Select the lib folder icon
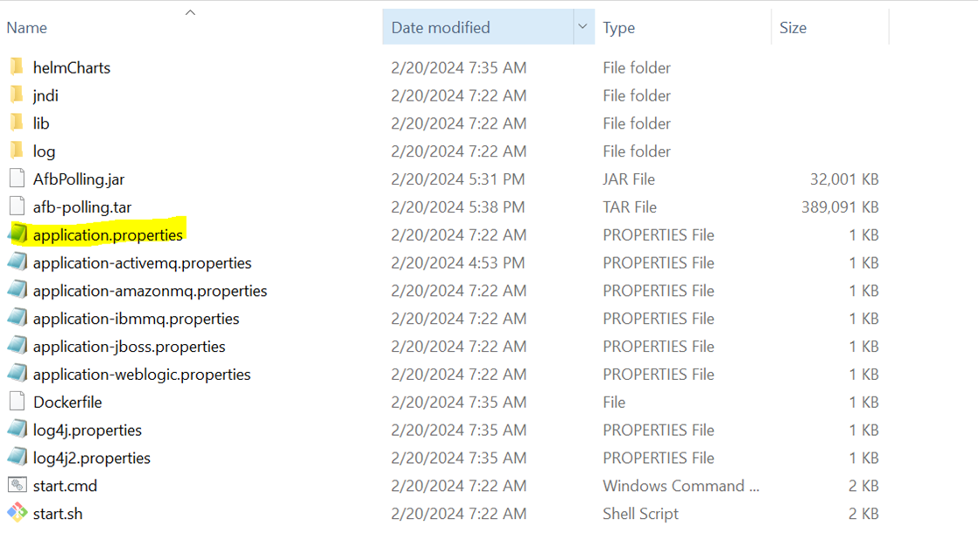 (x=18, y=123)
